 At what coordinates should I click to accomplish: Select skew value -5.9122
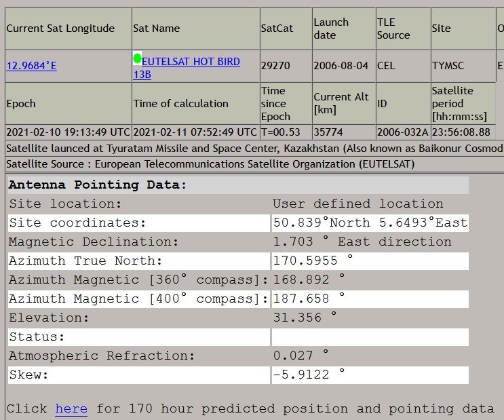point(301,375)
